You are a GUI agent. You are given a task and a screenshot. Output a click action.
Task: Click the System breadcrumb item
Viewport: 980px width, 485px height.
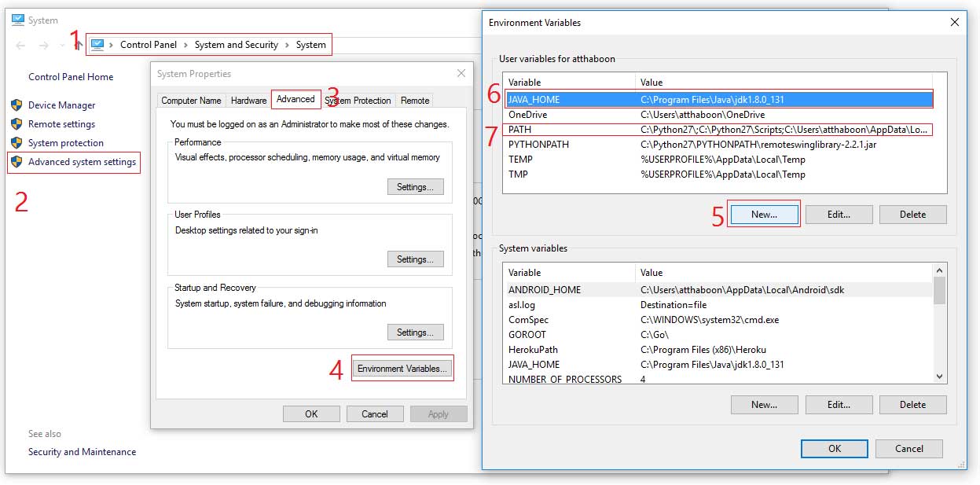[311, 45]
